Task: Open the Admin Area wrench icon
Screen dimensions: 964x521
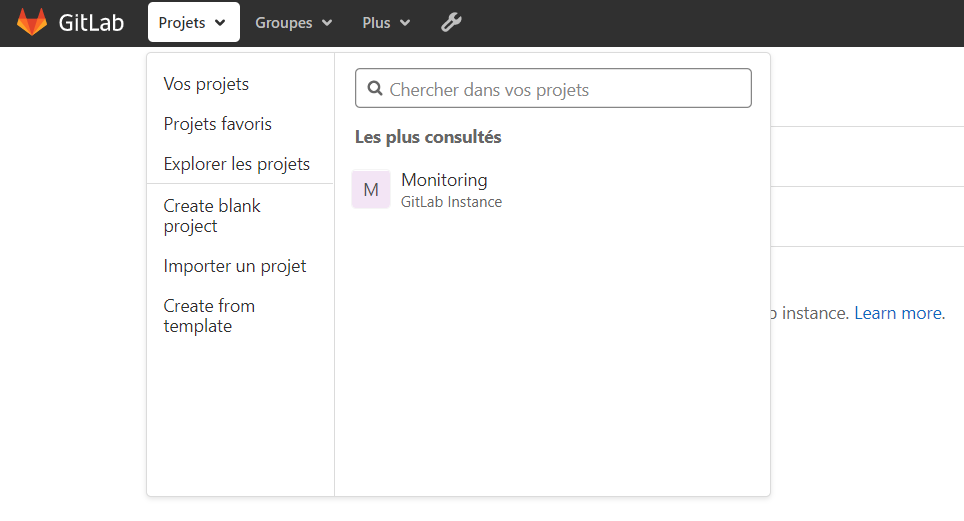Action: click(x=451, y=22)
